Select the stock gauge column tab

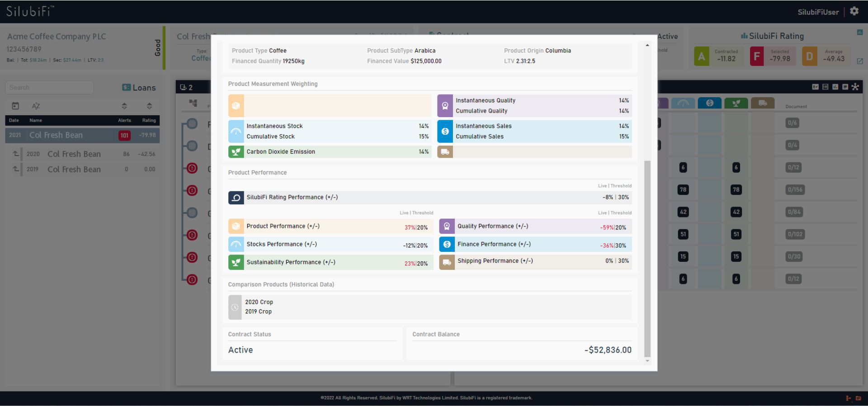(x=683, y=103)
